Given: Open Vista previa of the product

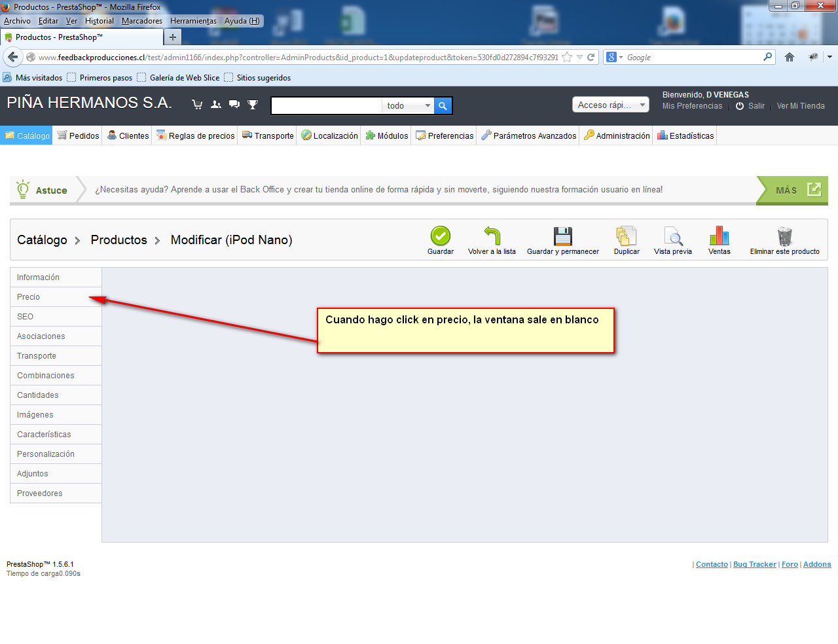Looking at the screenshot, I should (673, 236).
